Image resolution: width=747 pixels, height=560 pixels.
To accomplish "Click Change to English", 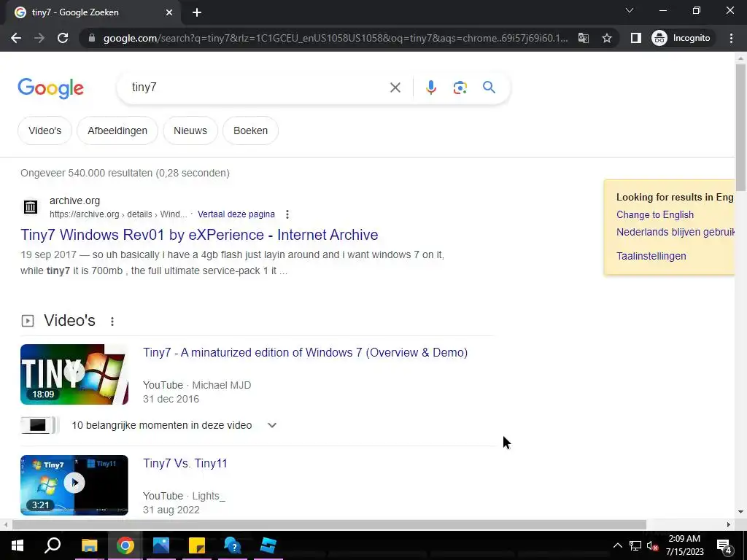I will point(654,215).
